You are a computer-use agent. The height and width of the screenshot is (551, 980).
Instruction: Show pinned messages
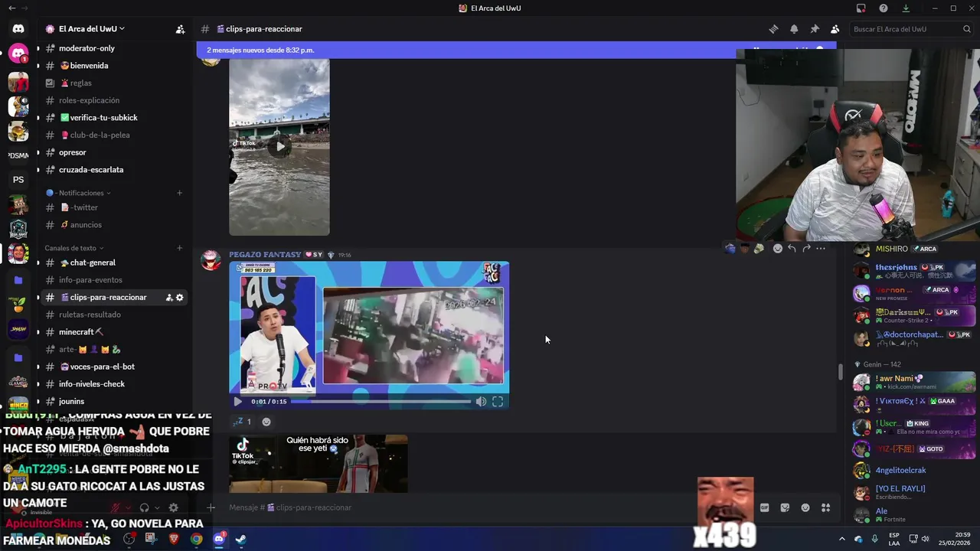click(x=815, y=29)
